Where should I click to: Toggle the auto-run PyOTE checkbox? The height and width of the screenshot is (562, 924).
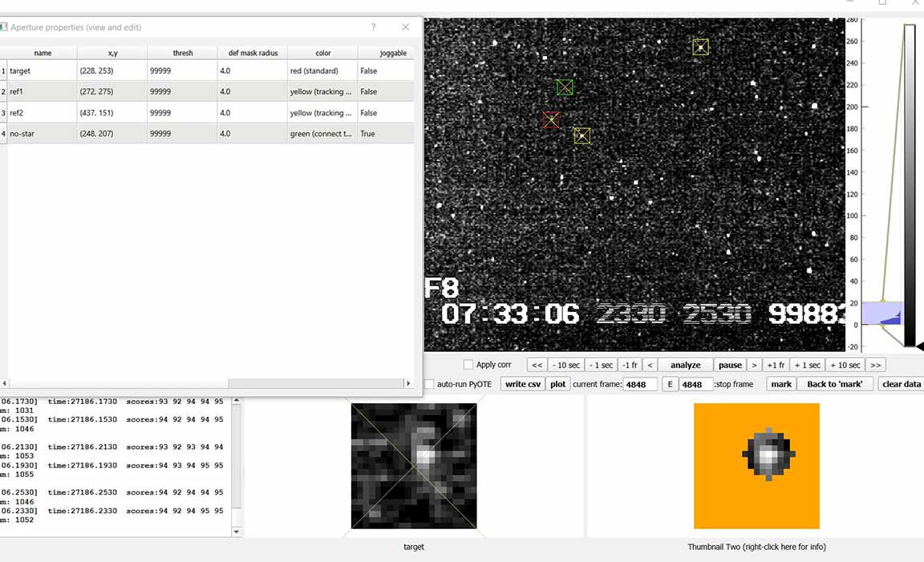point(429,384)
